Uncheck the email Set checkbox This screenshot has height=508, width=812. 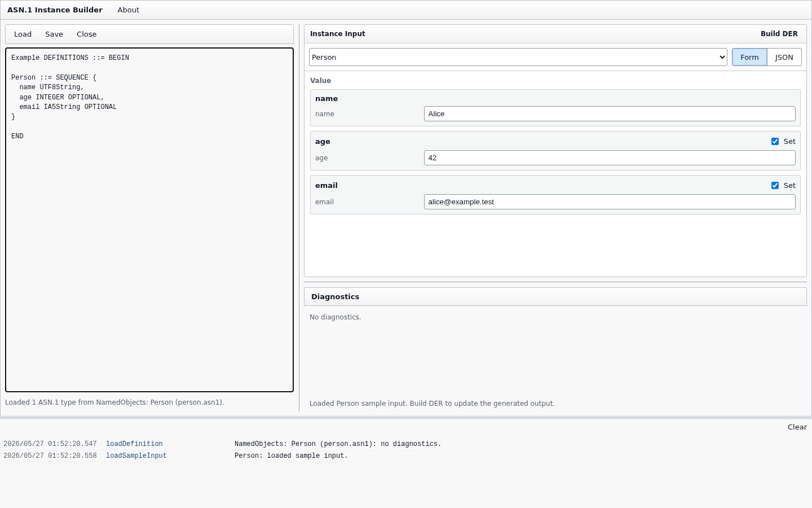tap(775, 186)
